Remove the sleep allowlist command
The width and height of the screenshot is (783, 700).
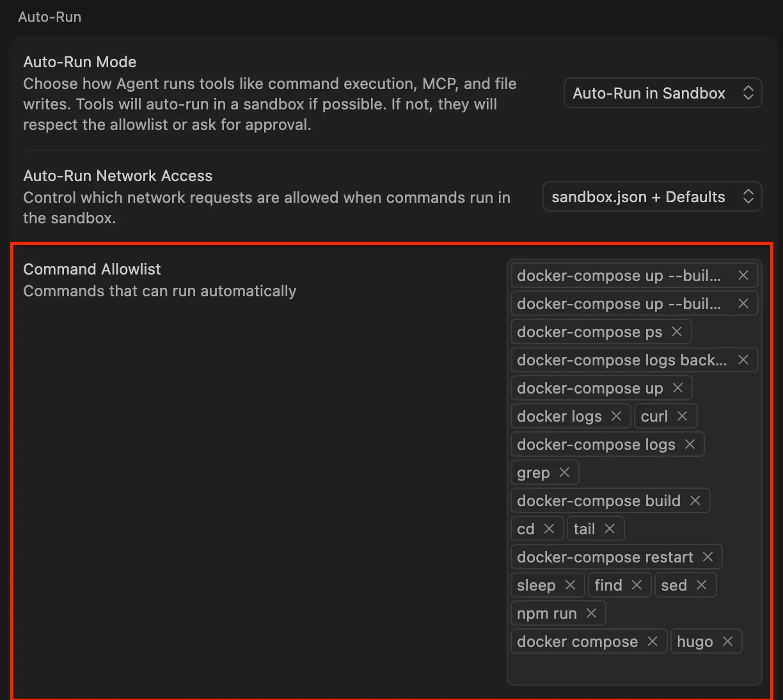tap(571, 585)
